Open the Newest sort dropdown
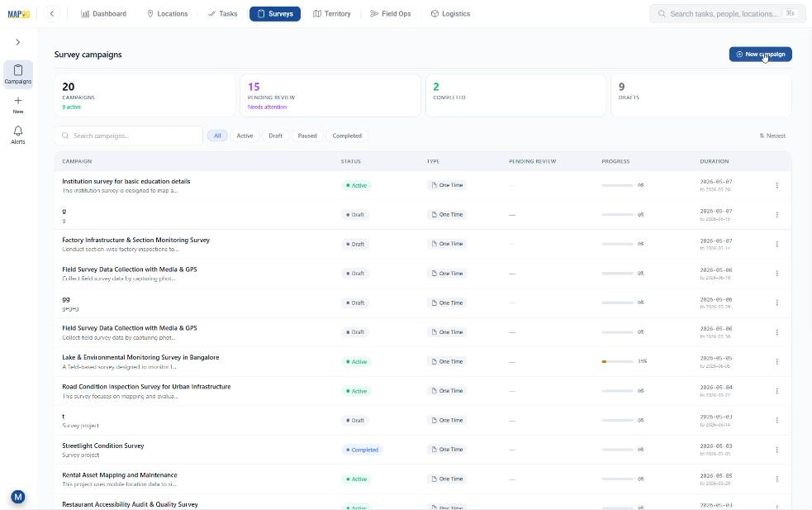The height and width of the screenshot is (510, 812). pyautogui.click(x=772, y=136)
